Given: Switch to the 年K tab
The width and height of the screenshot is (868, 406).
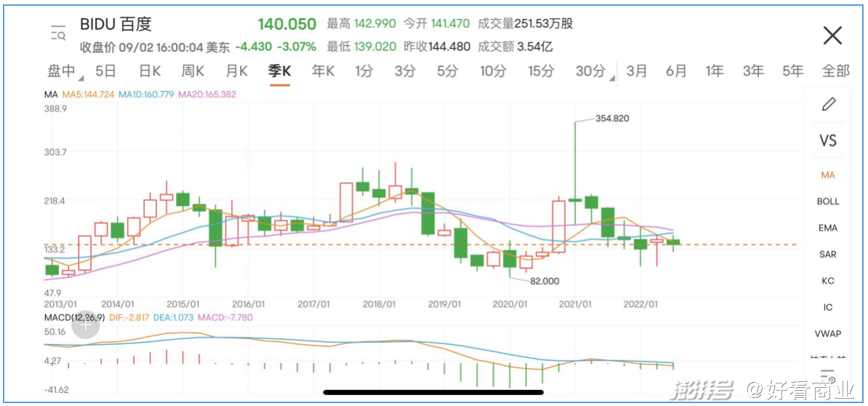Looking at the screenshot, I should 324,71.
